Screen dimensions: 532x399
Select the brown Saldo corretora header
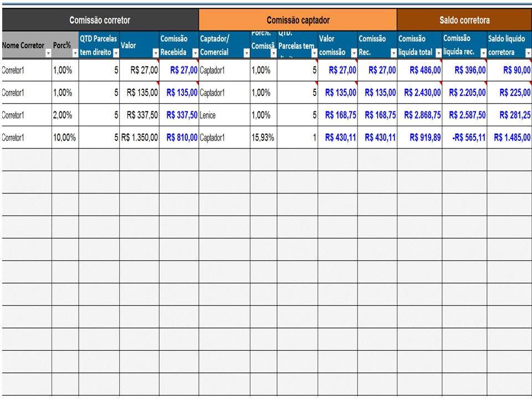coord(464,21)
